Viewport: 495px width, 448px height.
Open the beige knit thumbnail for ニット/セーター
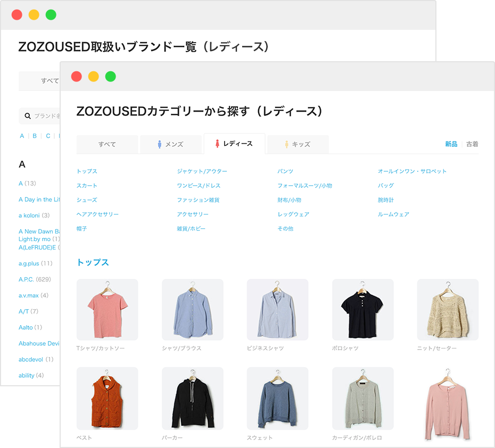[448, 310]
